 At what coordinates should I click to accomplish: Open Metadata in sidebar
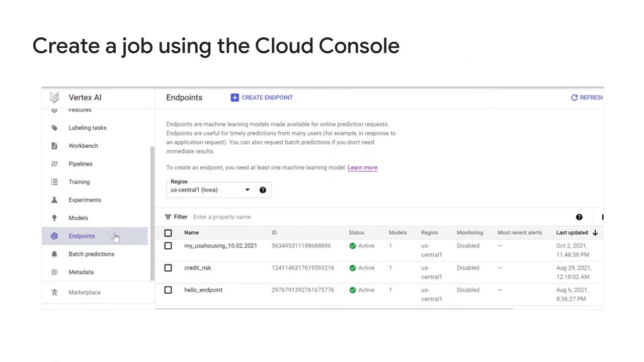coord(81,272)
